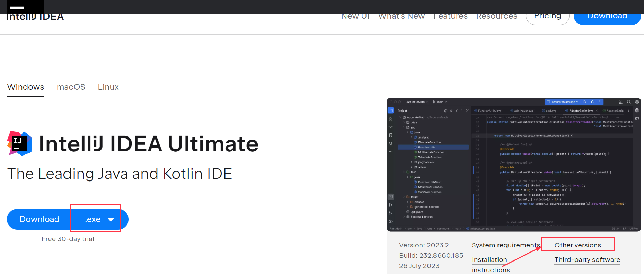644x274 pixels.
Task: Open the Resources menu item
Action: click(496, 16)
